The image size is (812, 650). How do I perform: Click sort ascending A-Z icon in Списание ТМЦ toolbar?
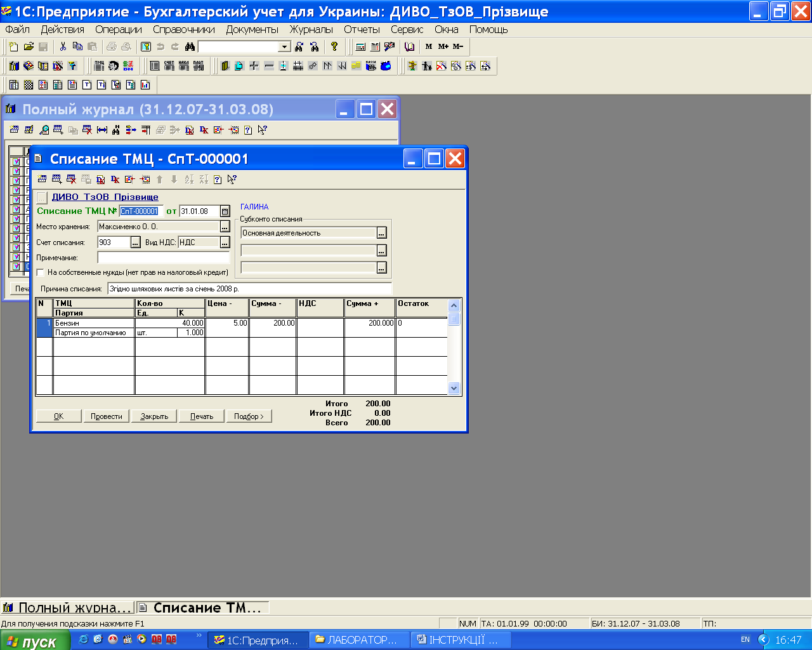[x=189, y=179]
